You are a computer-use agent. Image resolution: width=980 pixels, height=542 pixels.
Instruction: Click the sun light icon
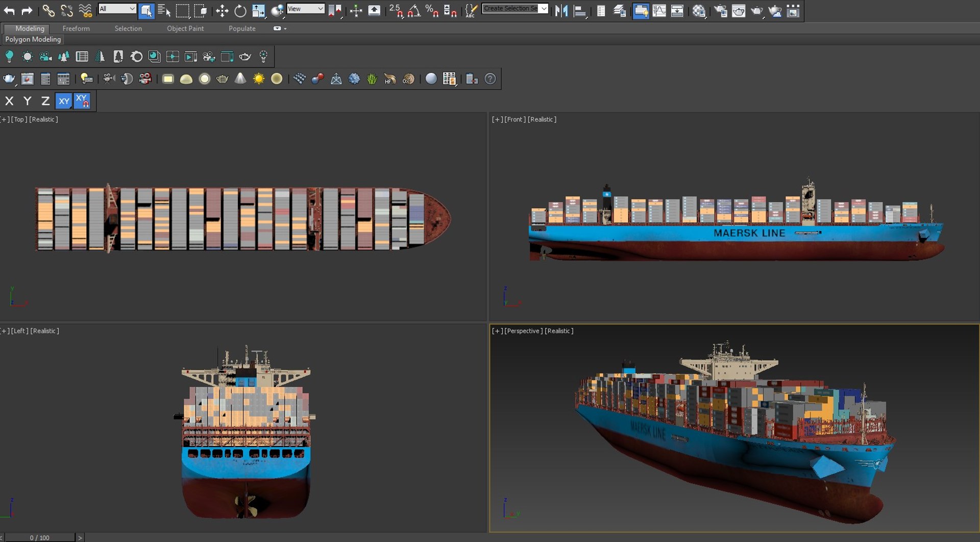28,56
